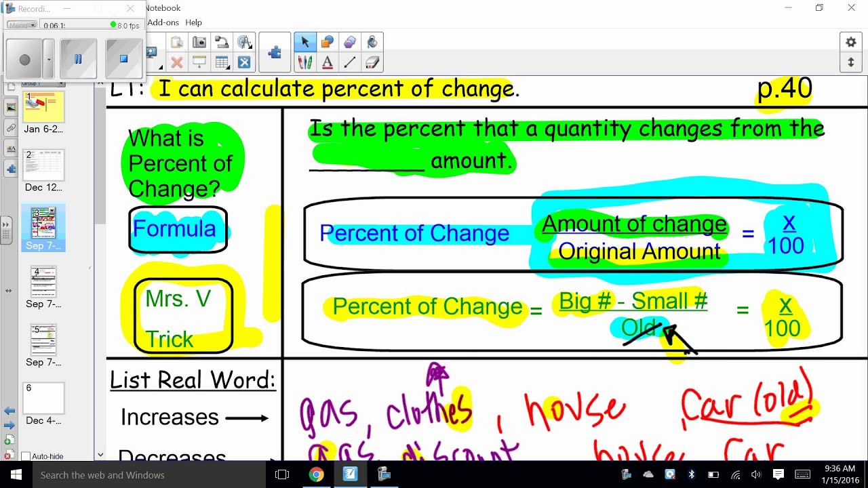Open Task View on taskbar
This screenshot has height=488, width=868.
coord(282,474)
